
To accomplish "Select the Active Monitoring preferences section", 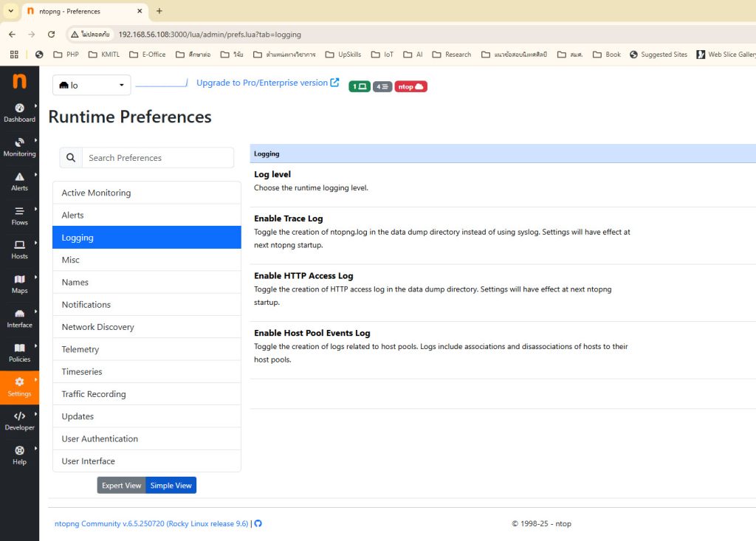I will (147, 193).
